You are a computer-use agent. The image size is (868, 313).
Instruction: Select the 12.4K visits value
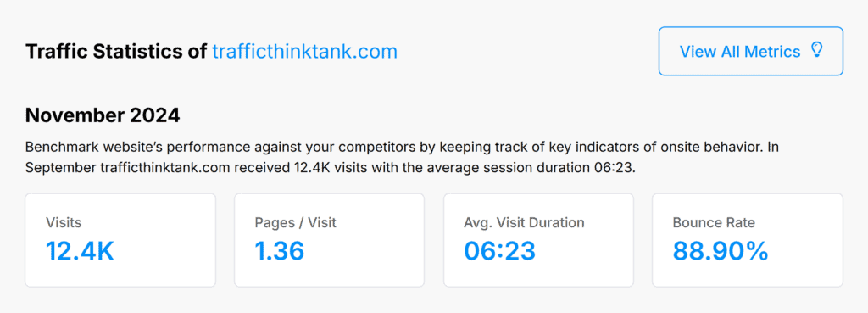click(80, 251)
